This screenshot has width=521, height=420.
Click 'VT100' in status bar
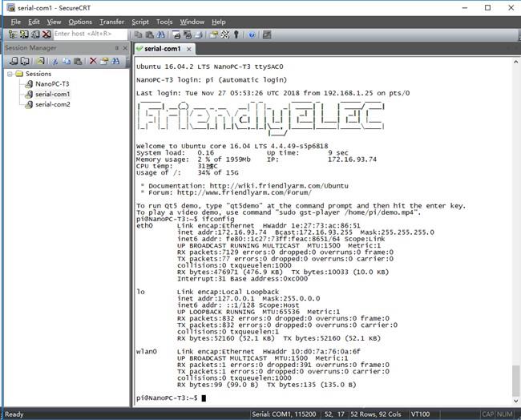point(420,414)
